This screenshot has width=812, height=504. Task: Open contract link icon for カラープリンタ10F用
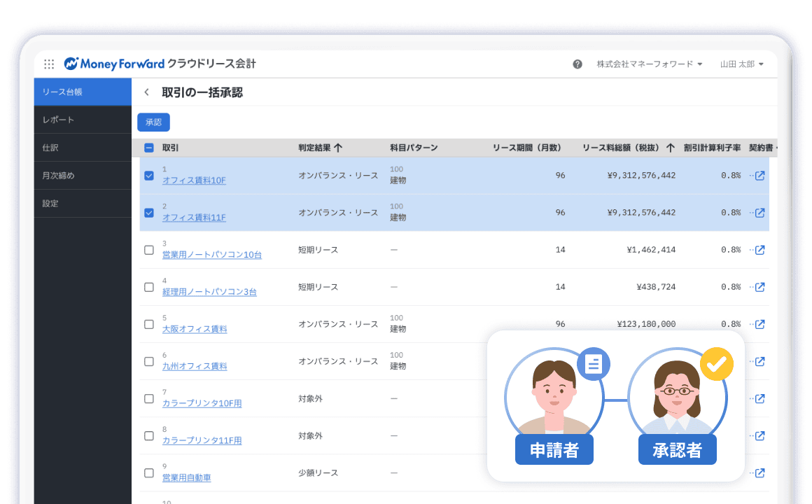coord(759,399)
